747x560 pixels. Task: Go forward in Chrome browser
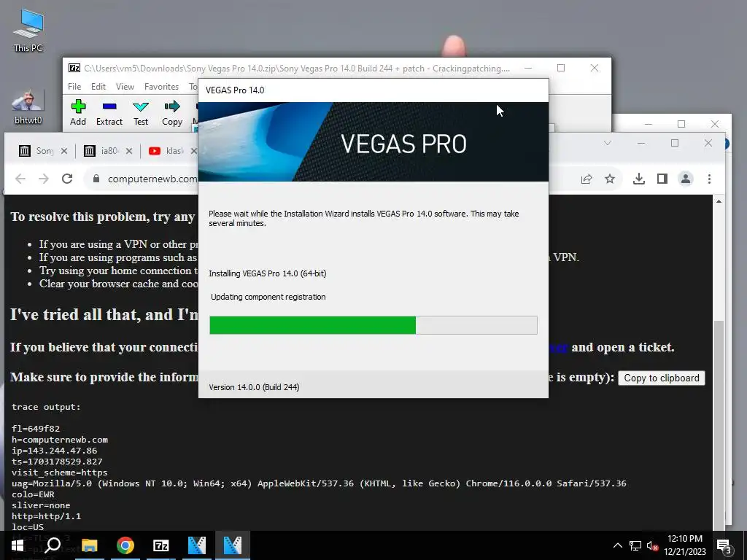point(43,179)
